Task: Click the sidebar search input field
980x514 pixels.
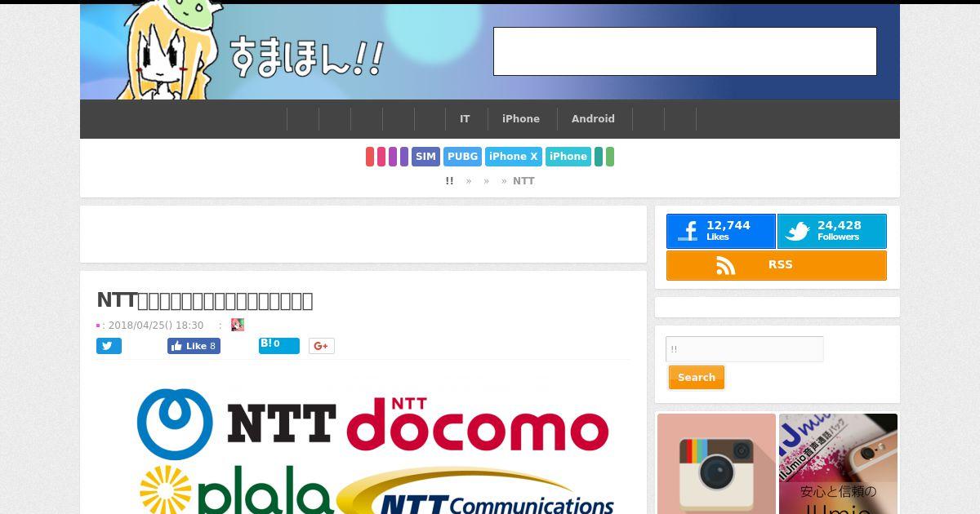Action: (x=745, y=349)
